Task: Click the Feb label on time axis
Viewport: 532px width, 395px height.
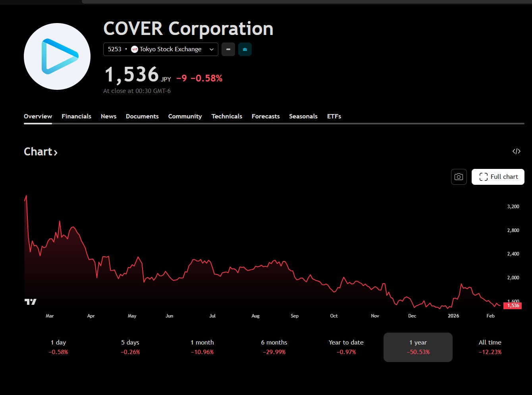Action: pos(491,316)
